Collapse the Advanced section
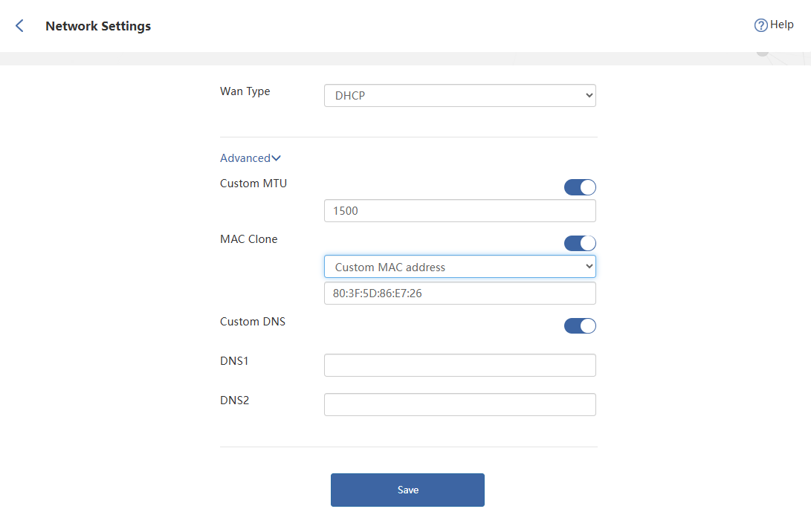 click(250, 158)
